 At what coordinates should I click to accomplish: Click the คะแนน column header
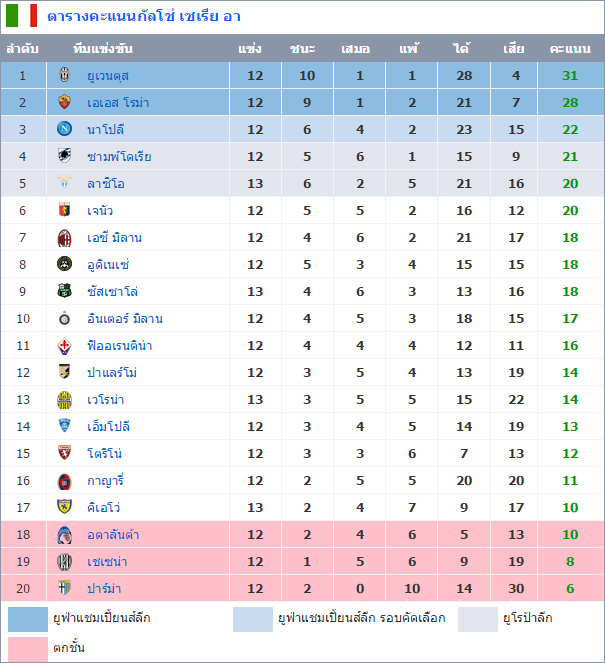570,48
